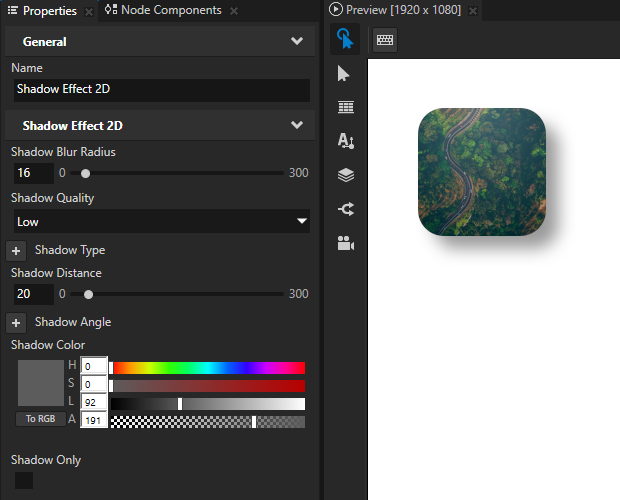The width and height of the screenshot is (620, 500).
Task: Click the Shadow Blur Radius label
Action: point(63,152)
